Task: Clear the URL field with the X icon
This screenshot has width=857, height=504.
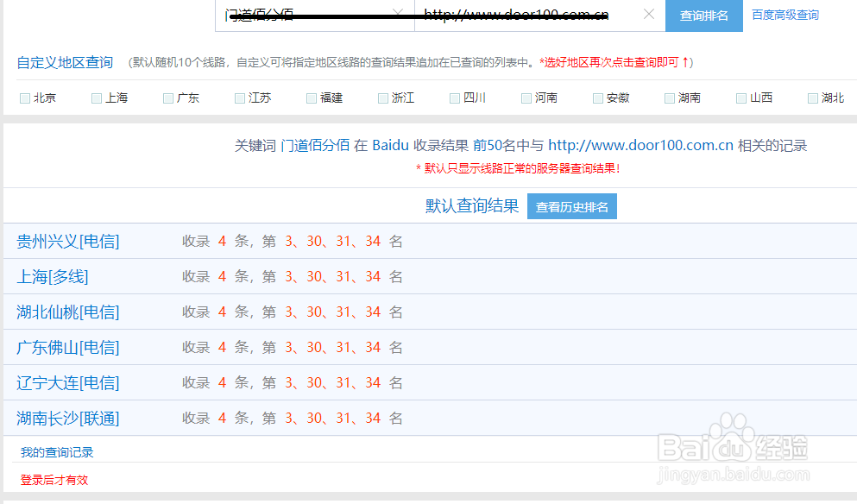Action: coord(649,14)
